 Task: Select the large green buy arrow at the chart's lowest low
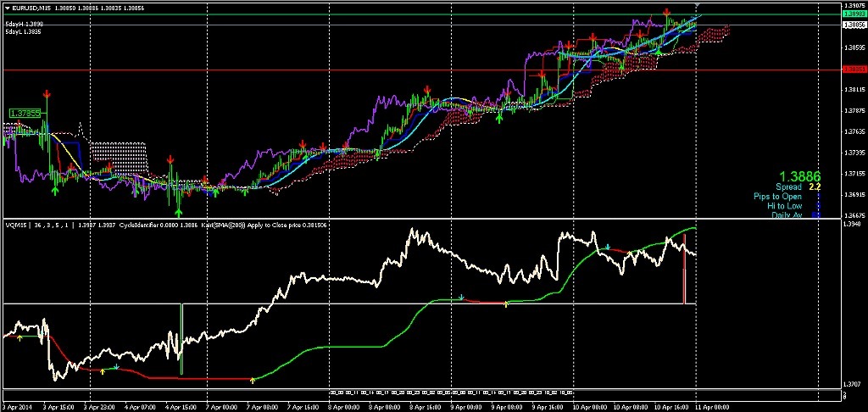(x=179, y=212)
